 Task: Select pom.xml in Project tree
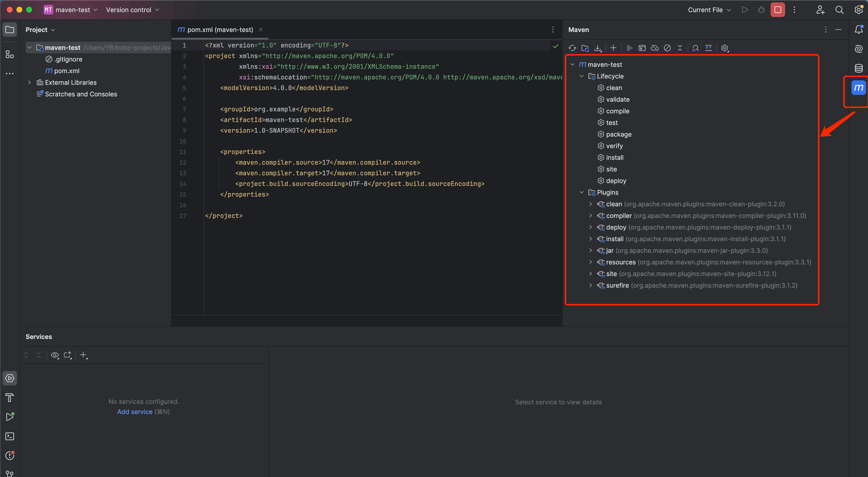click(x=67, y=71)
